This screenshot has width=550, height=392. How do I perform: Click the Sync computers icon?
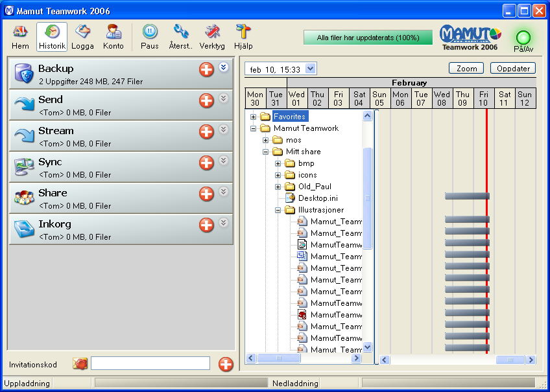tap(24, 167)
